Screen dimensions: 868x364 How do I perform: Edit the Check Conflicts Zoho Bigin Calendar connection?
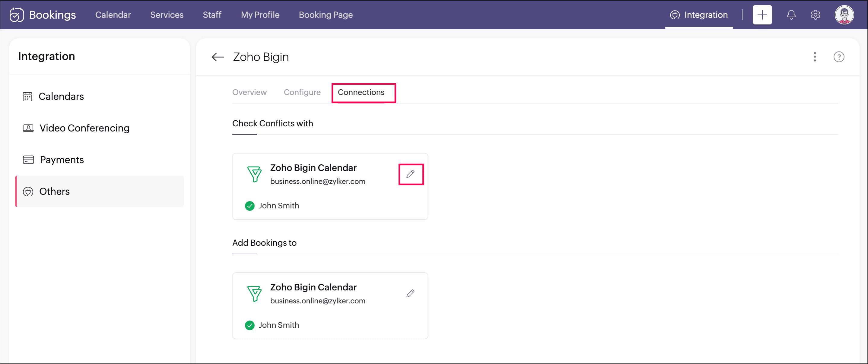tap(410, 174)
